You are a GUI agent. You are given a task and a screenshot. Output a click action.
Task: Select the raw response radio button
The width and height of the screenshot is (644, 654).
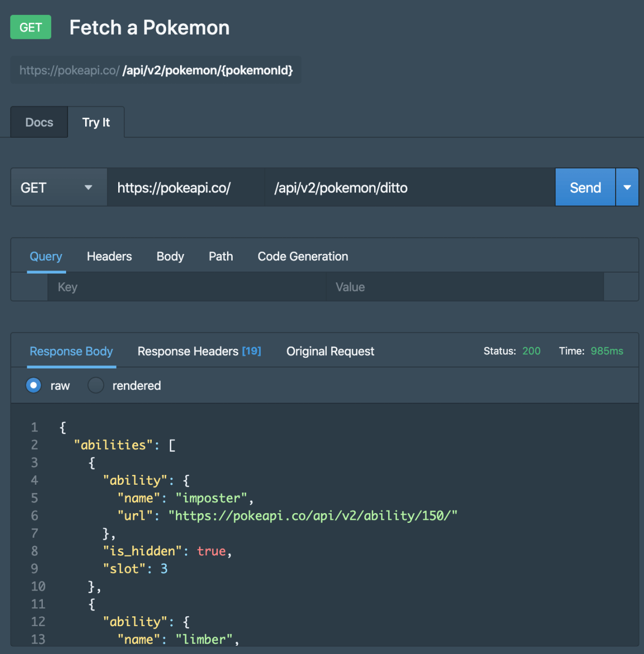click(x=34, y=385)
